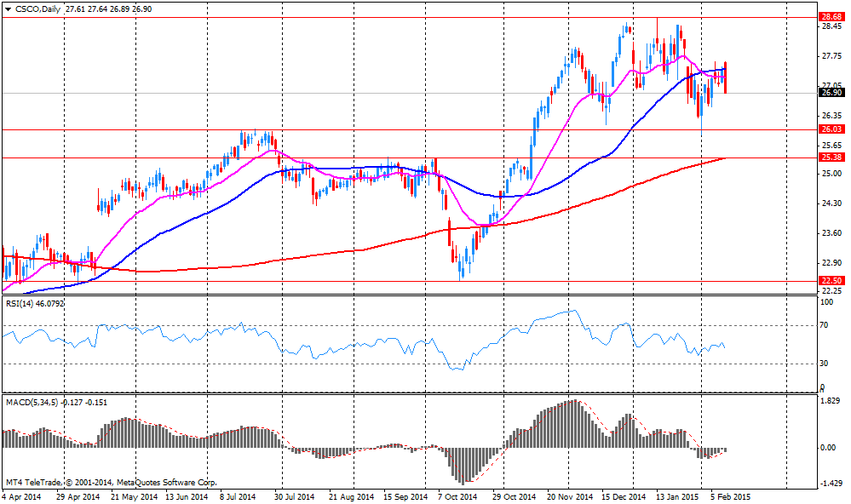Image resolution: width=851 pixels, height=504 pixels.
Task: Click the latest red candlestick on chart
Action: click(x=725, y=78)
